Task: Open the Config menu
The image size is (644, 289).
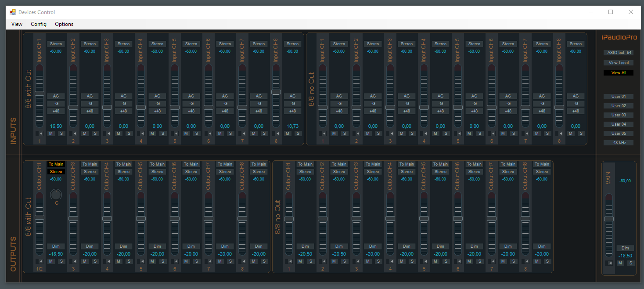Action: pyautogui.click(x=39, y=24)
